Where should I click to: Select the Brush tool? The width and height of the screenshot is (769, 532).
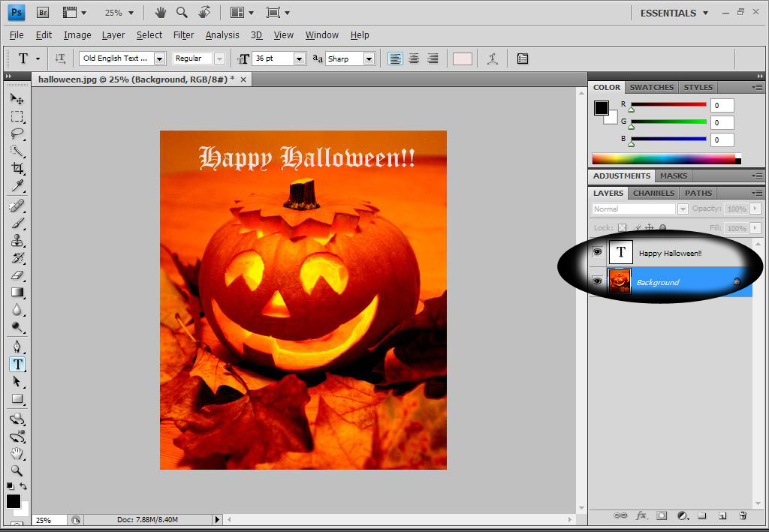click(17, 224)
